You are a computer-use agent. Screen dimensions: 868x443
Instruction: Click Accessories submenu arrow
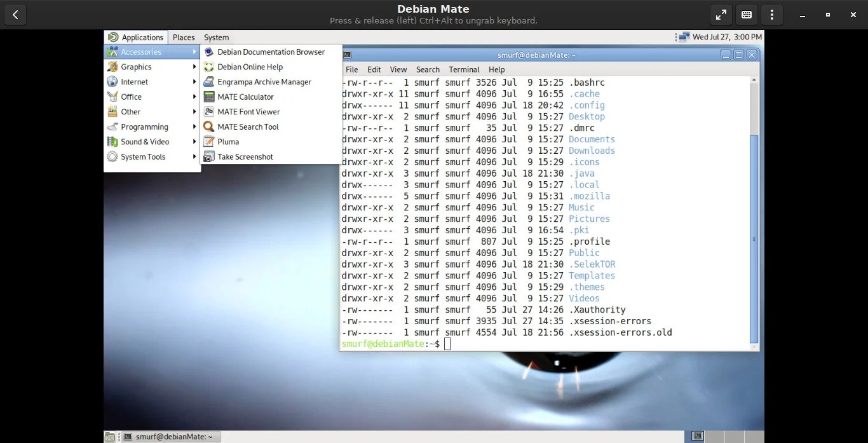[x=194, y=52]
